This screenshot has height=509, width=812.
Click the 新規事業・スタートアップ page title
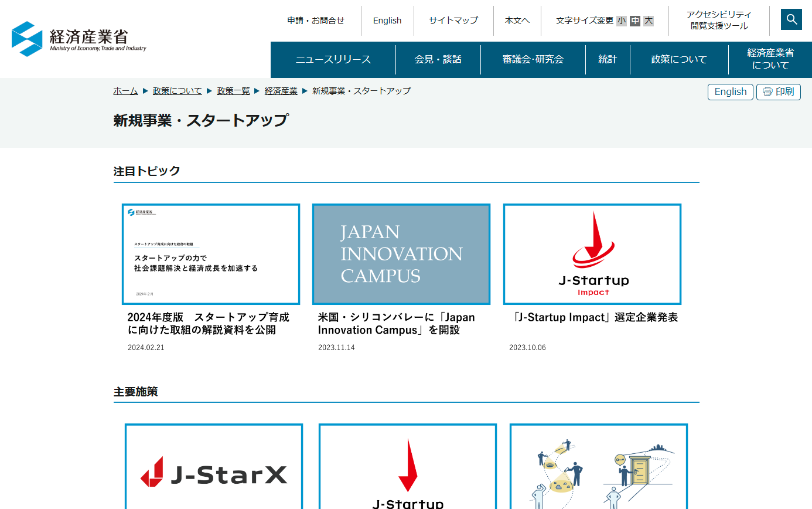tap(201, 120)
